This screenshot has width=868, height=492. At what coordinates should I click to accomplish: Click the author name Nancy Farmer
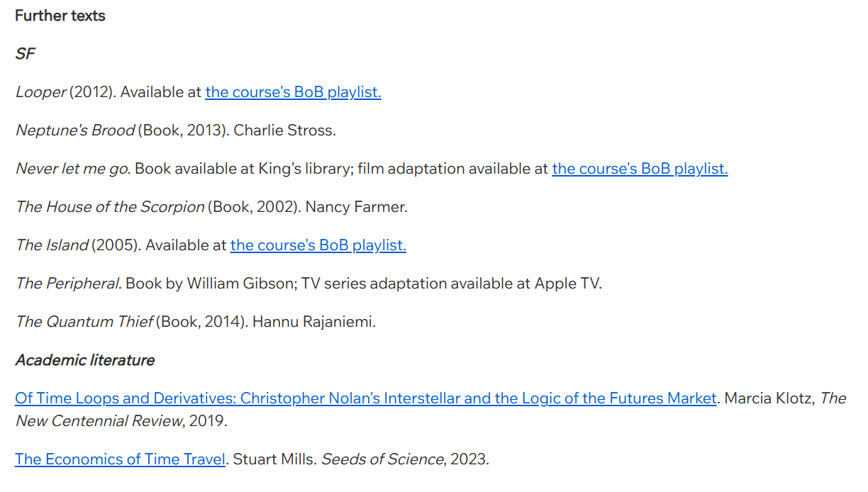pos(356,207)
